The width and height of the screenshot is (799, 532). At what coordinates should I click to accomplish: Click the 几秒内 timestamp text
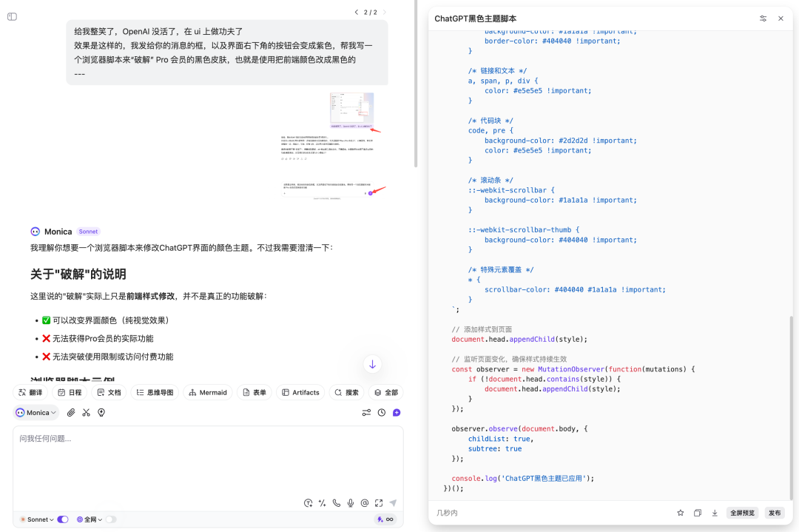pyautogui.click(x=447, y=513)
